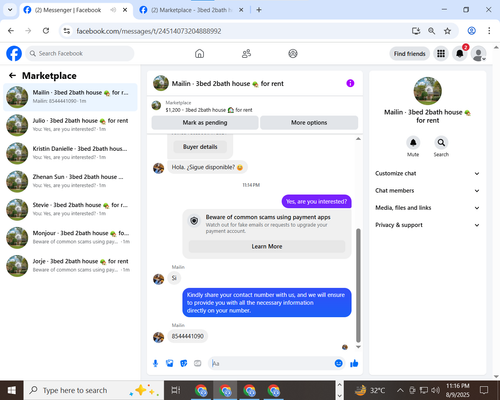
Task: View Buyer details
Action: [x=200, y=147]
